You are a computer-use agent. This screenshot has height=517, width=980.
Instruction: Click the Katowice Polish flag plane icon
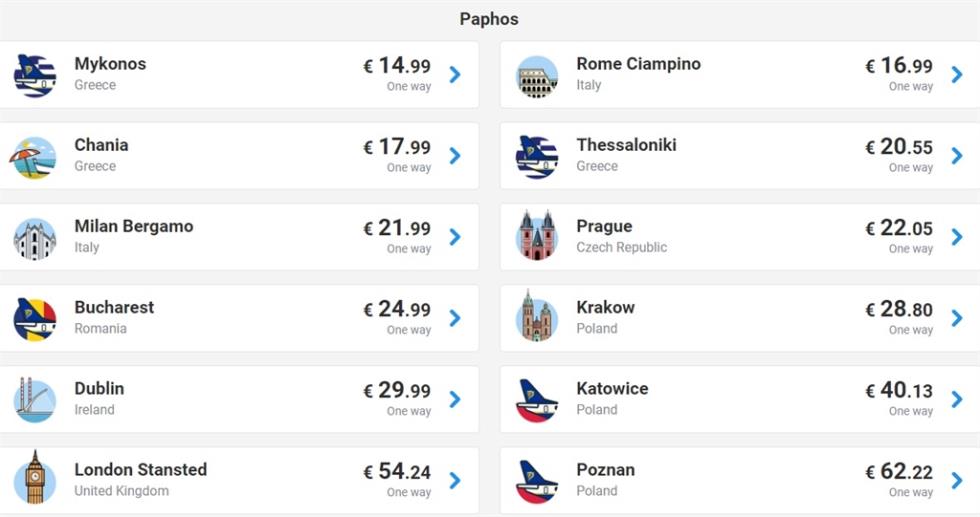coord(537,401)
